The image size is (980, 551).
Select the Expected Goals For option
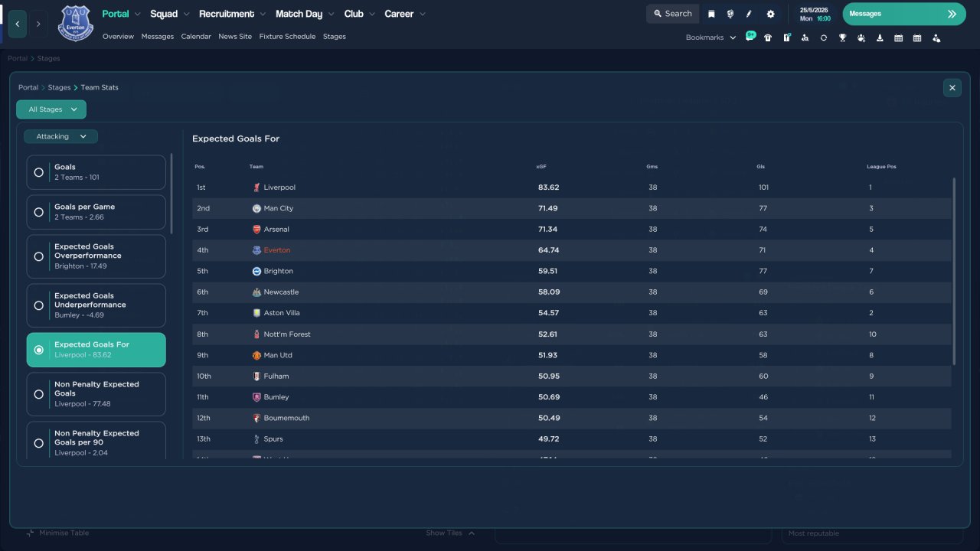tap(96, 350)
